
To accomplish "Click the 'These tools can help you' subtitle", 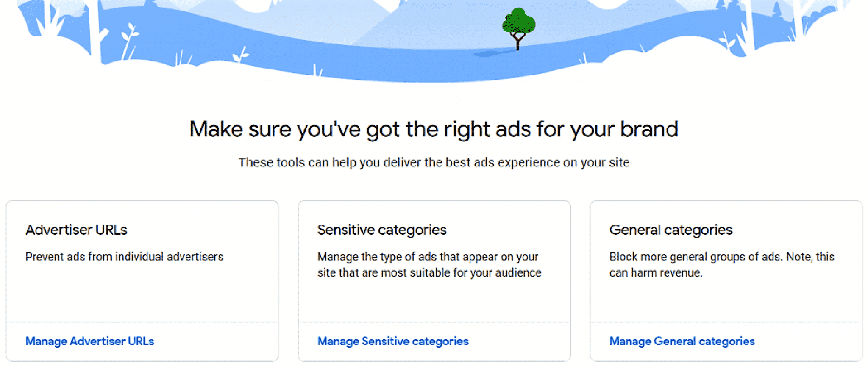I will (434, 163).
